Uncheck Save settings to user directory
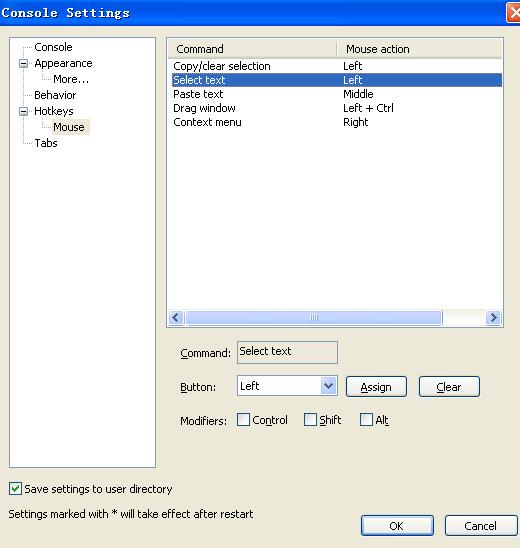 point(15,489)
